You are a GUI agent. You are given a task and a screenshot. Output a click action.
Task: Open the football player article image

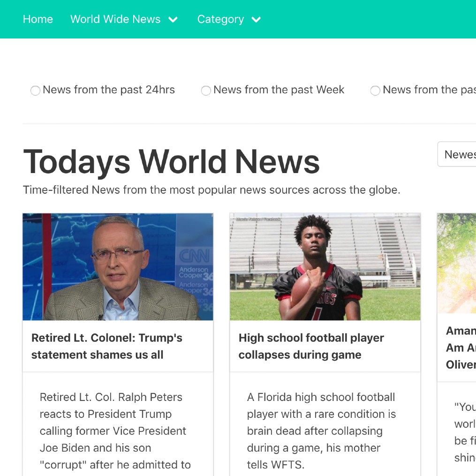click(325, 267)
